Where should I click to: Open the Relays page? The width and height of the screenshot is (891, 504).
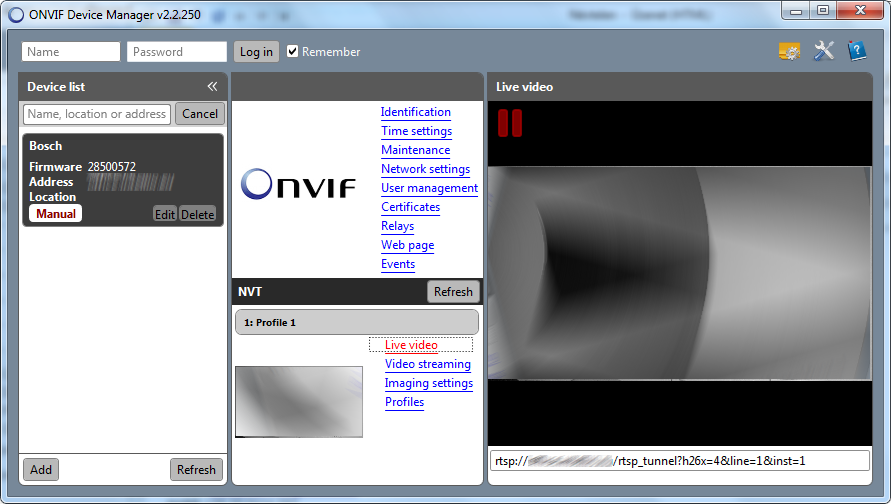(x=397, y=226)
